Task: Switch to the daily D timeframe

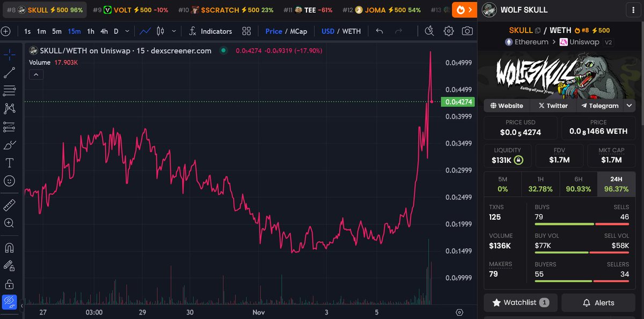Action: click(116, 31)
